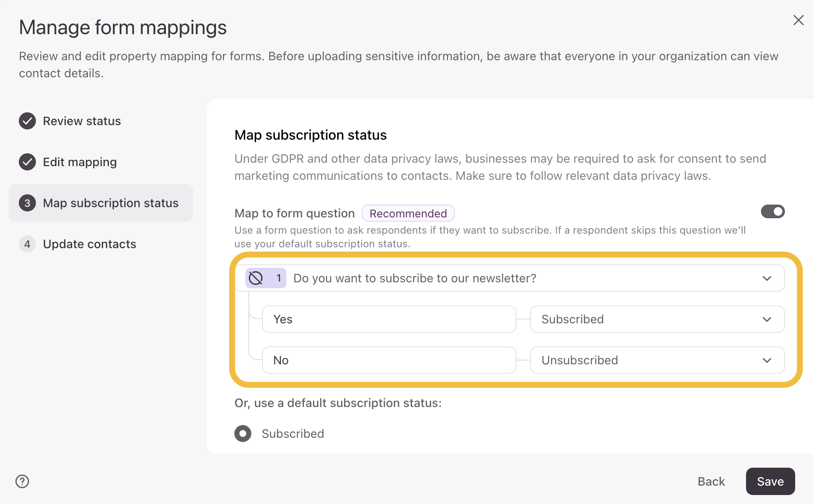Click the Review status checkmark icon

(x=27, y=121)
